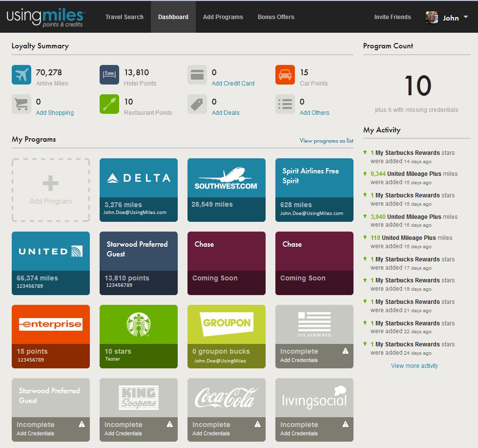Click Add Credentials on US Airways tile

[299, 360]
